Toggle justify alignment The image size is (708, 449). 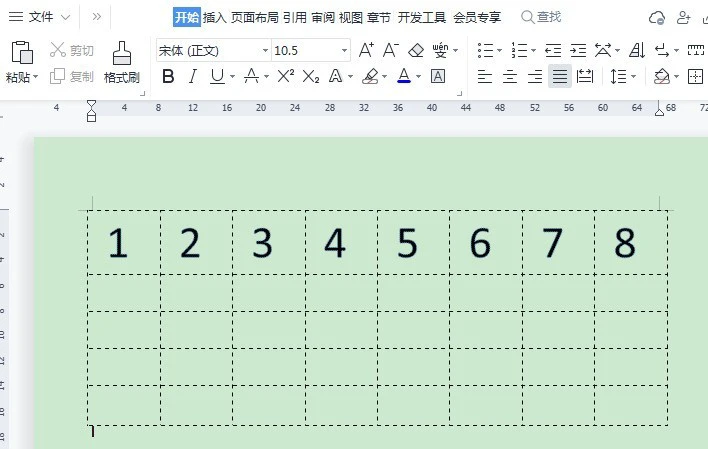tap(560, 76)
